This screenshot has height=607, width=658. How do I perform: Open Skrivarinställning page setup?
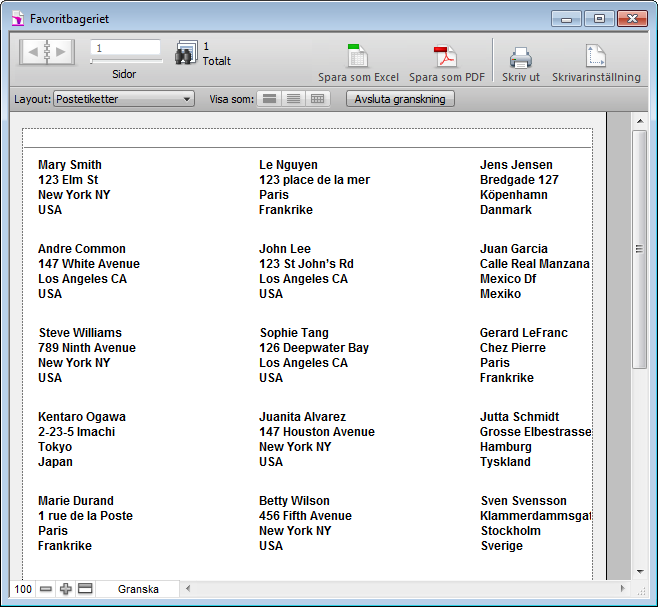pyautogui.click(x=596, y=63)
